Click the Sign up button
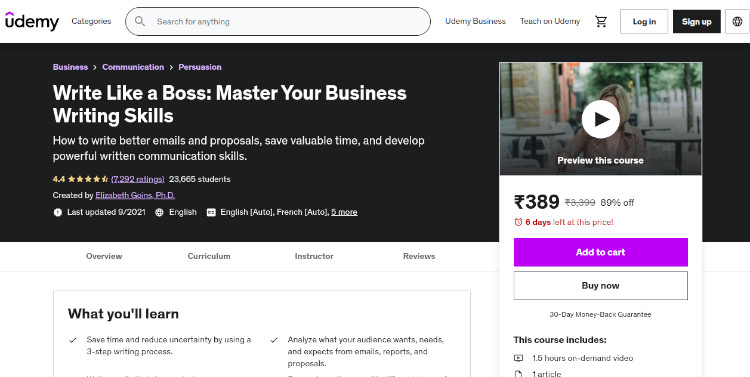The image size is (750, 377). click(696, 22)
